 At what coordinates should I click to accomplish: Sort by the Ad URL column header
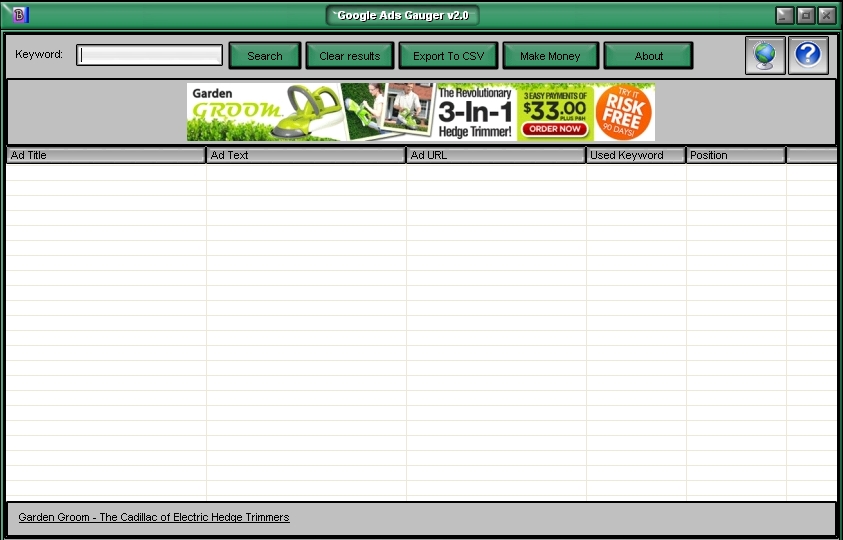click(x=496, y=155)
